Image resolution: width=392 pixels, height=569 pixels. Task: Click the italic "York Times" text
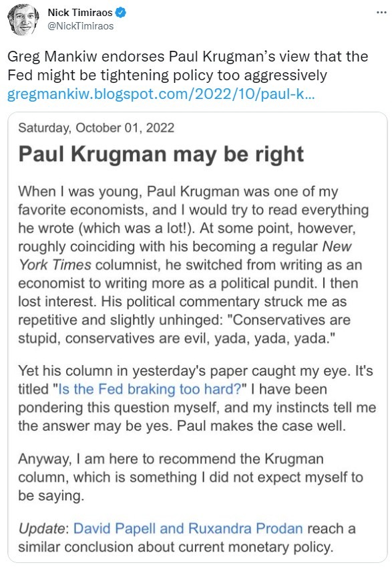point(55,265)
